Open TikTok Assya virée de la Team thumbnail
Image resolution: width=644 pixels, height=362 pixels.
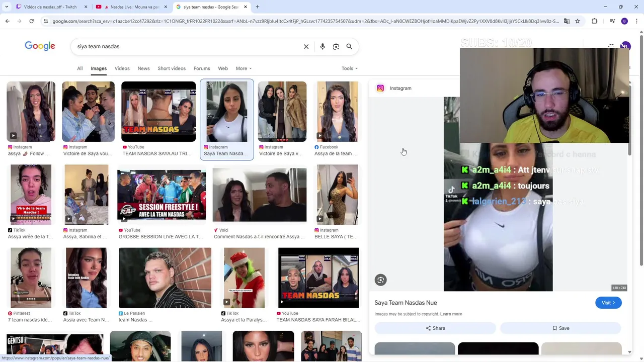[31, 195]
